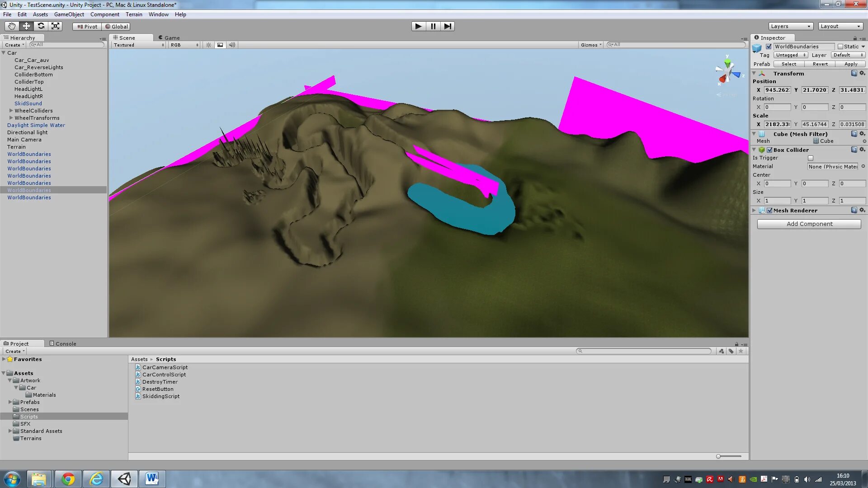The width and height of the screenshot is (868, 488).
Task: Select the Hand tool in toolbar
Action: (12, 26)
